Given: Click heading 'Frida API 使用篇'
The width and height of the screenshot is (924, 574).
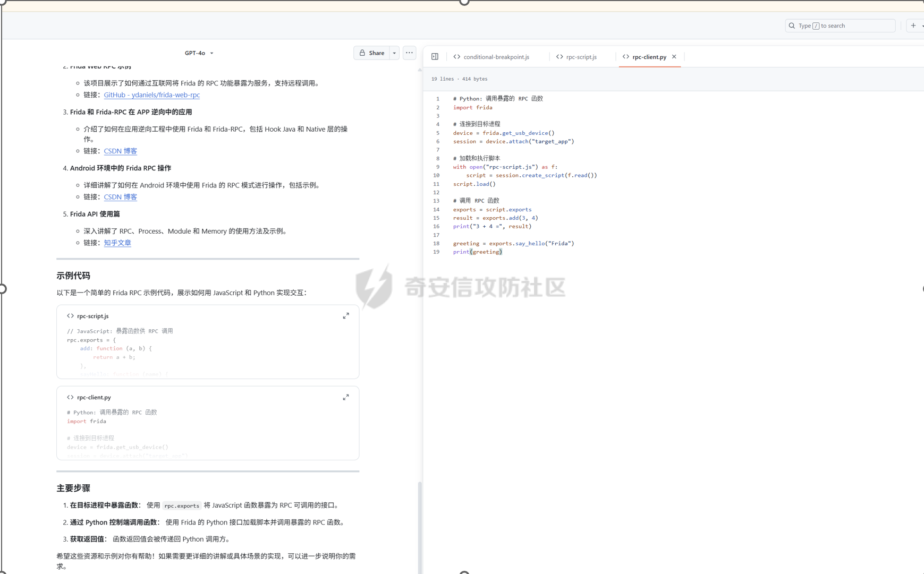Looking at the screenshot, I should tap(95, 214).
